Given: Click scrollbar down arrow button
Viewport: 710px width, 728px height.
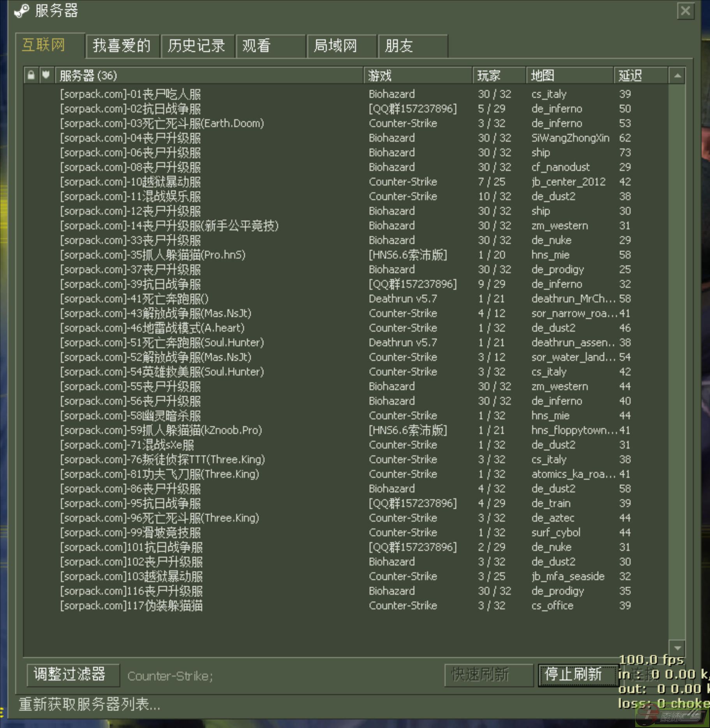Looking at the screenshot, I should coord(677,648).
